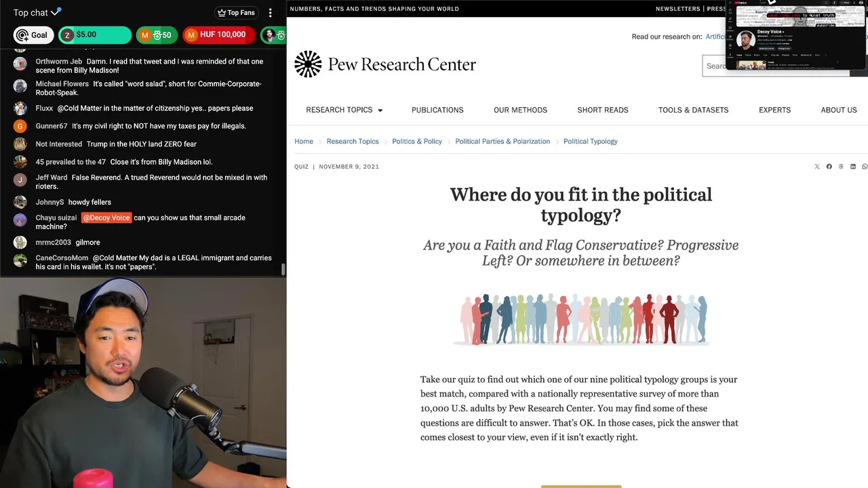868x488 pixels.
Task: Open the $5.00 Super Chat chip
Action: click(95, 35)
